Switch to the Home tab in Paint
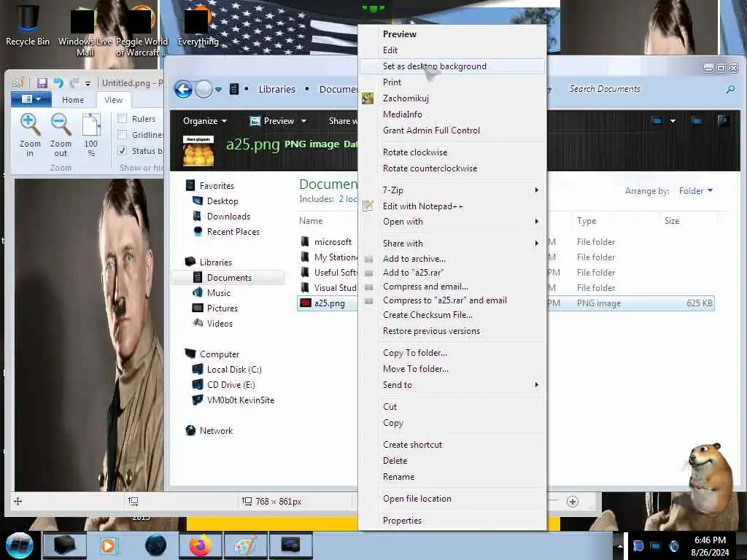 [73, 99]
